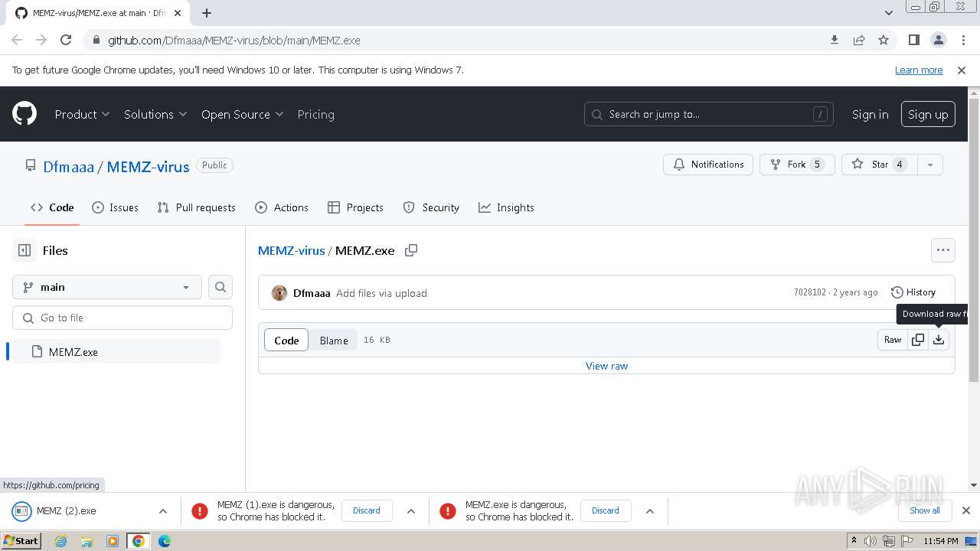980x551 pixels.
Task: Go back with the browser back arrow
Action: (17, 40)
